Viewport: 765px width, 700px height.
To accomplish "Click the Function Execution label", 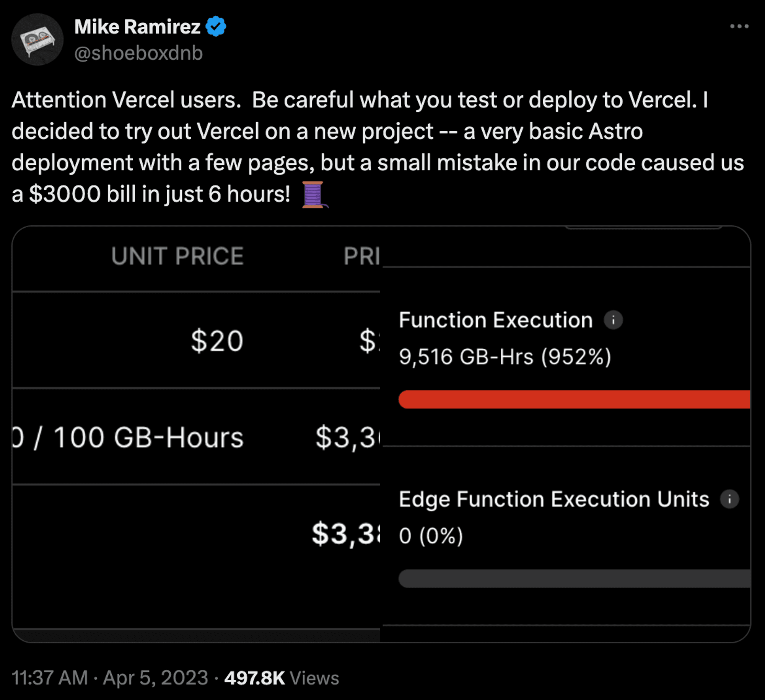I will pos(496,320).
